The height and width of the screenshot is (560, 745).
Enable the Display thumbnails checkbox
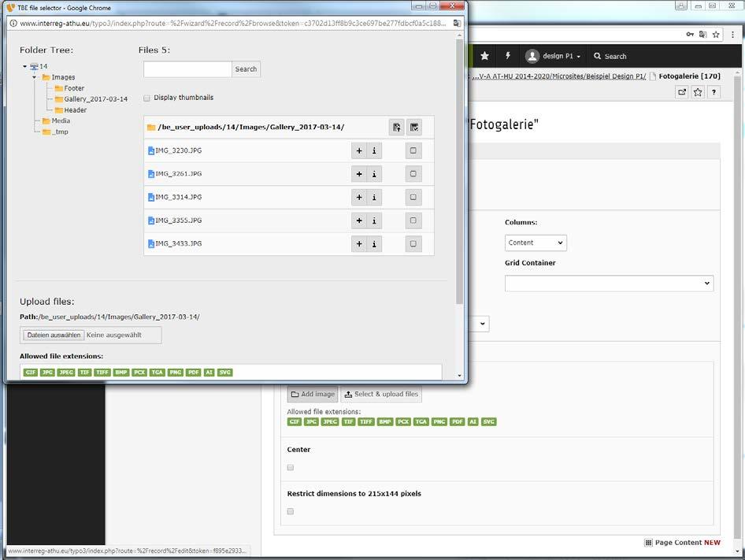pos(146,98)
